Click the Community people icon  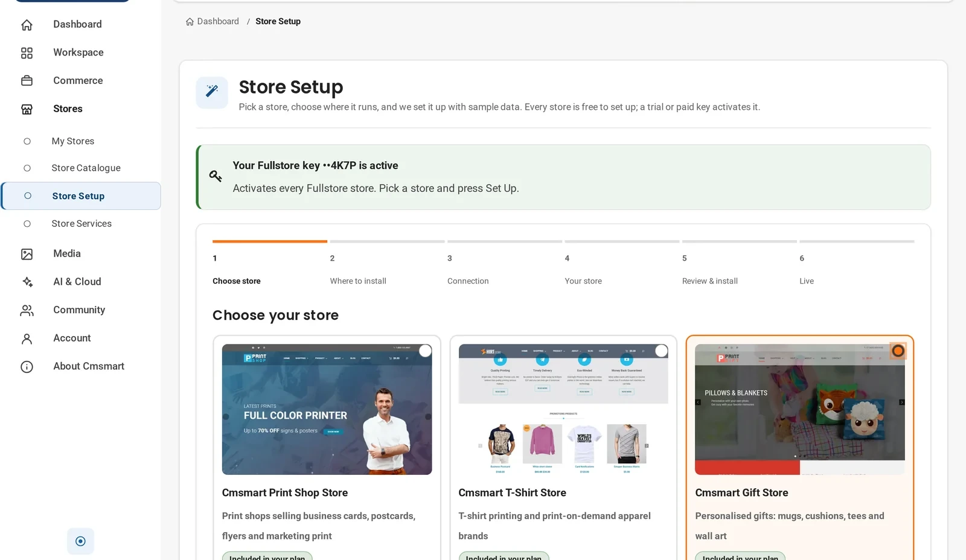27,310
